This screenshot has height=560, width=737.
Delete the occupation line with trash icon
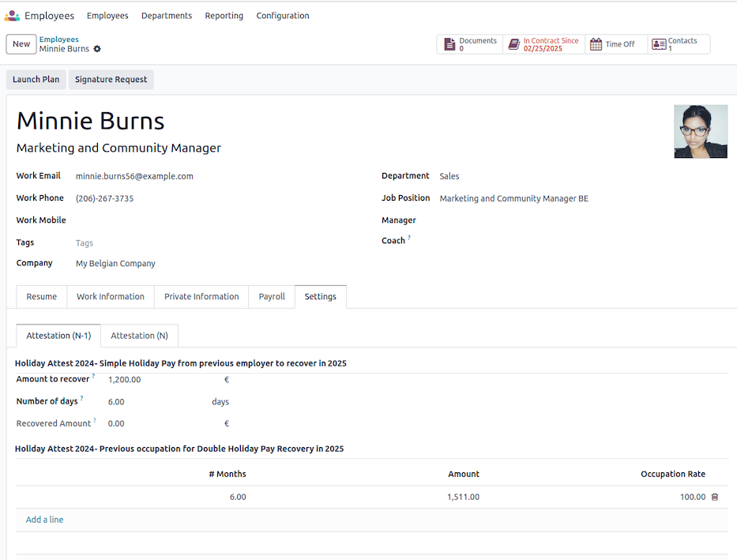[715, 497]
